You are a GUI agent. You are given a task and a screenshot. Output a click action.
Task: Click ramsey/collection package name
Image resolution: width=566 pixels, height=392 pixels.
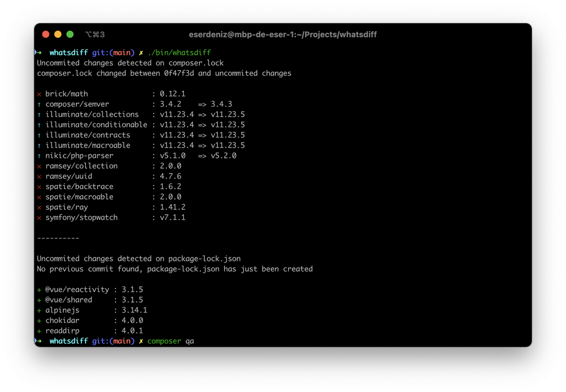coord(82,166)
